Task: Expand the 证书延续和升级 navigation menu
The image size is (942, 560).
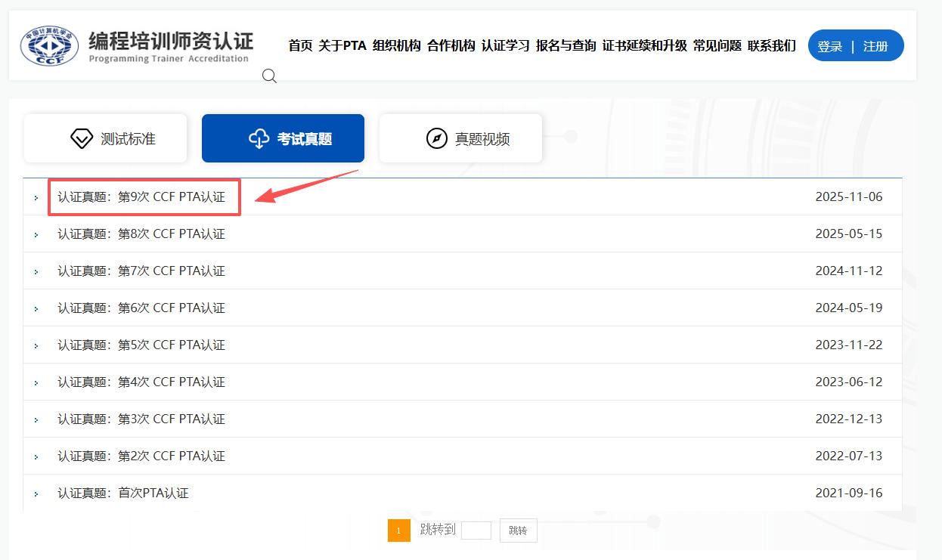Action: coord(644,46)
